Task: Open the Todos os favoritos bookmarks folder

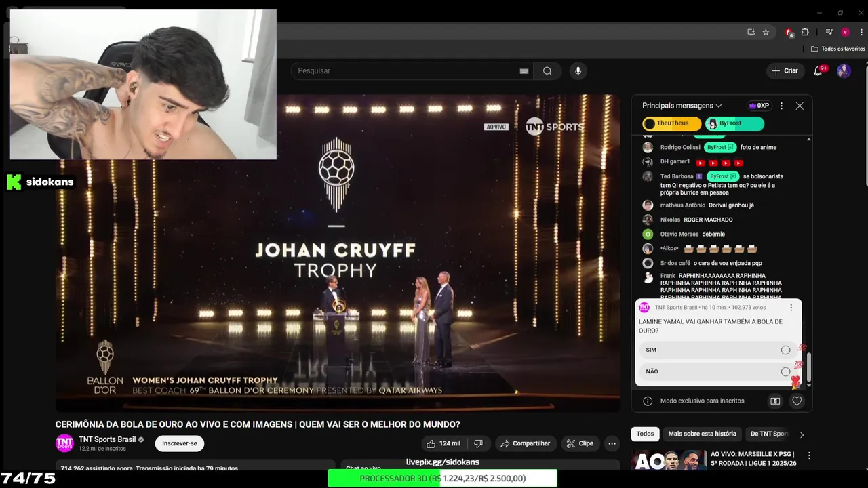Action: coord(838,49)
